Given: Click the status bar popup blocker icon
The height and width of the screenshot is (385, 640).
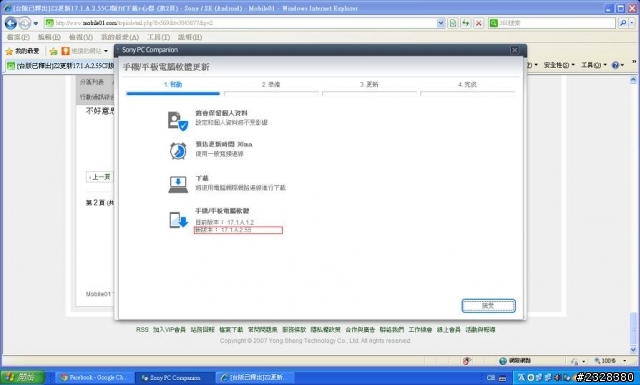Looking at the screenshot, I should click(x=467, y=361).
